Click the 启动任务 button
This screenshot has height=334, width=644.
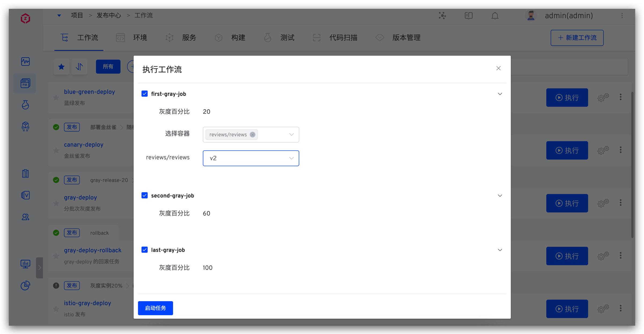pos(155,308)
